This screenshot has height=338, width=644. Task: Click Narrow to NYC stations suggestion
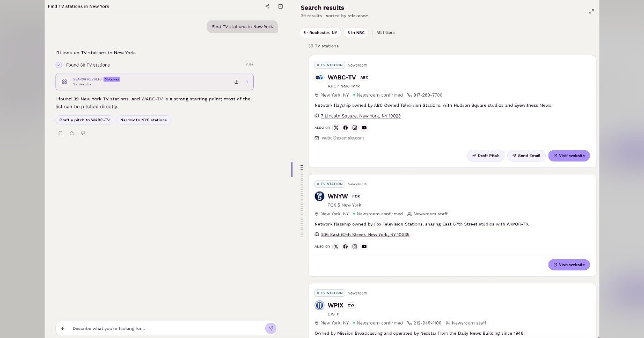click(143, 120)
